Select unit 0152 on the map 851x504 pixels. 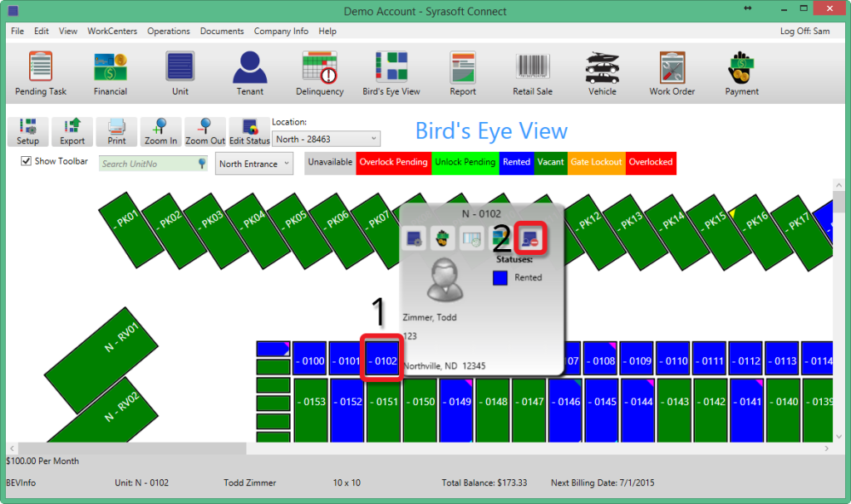click(x=347, y=409)
